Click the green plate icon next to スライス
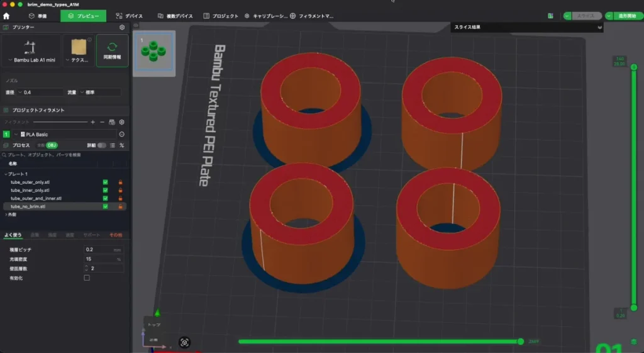Viewport: 644px width, 353px height. [550, 16]
